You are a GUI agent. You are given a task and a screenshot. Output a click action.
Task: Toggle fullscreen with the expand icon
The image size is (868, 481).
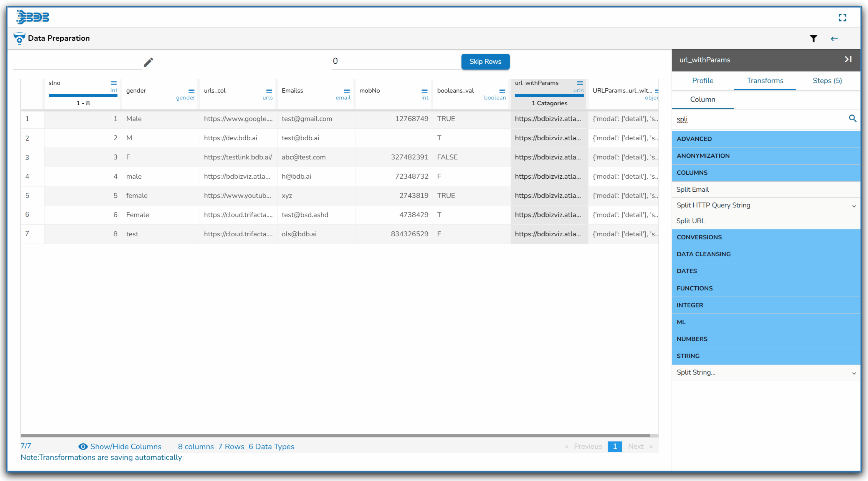click(842, 18)
